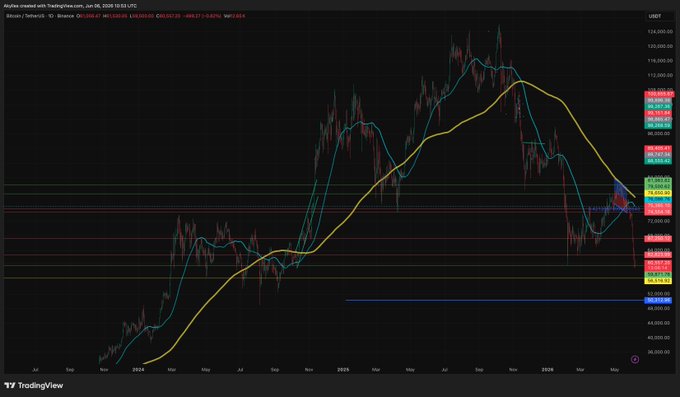
Task: Click the red-blue position box near May 2026
Action: click(x=620, y=195)
